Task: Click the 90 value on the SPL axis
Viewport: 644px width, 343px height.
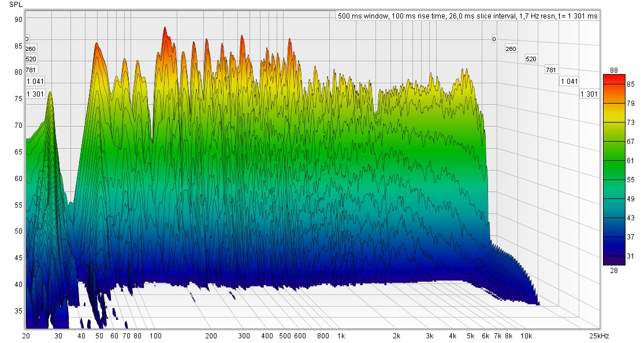Action: click(x=18, y=19)
